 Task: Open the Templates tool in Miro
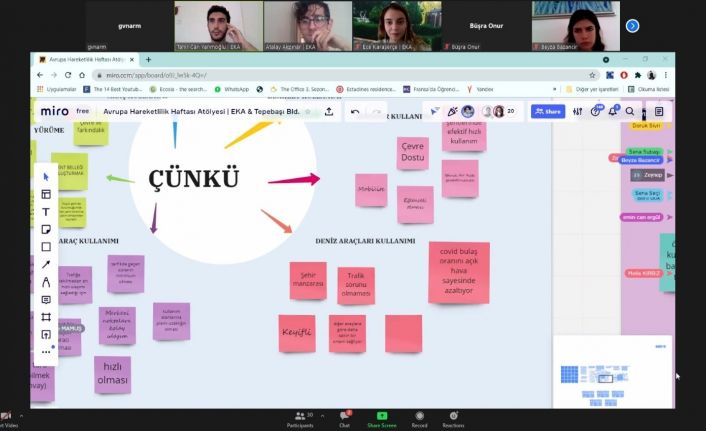click(x=46, y=194)
